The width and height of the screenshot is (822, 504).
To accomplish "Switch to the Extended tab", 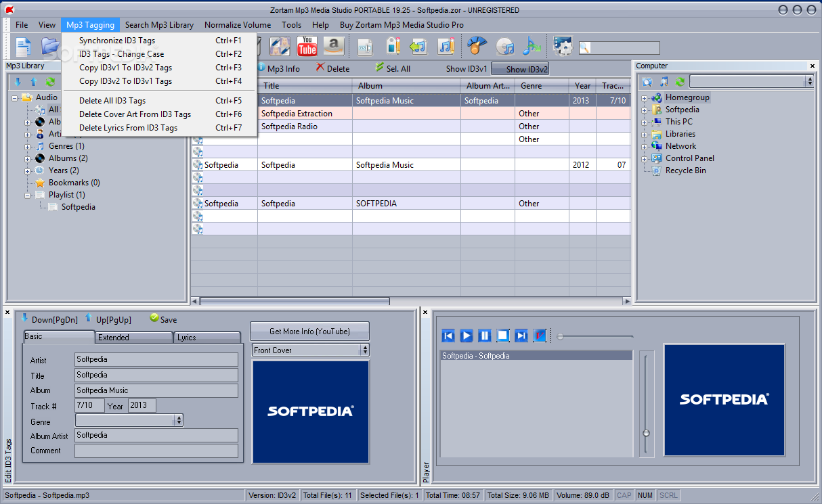I will [x=134, y=337].
